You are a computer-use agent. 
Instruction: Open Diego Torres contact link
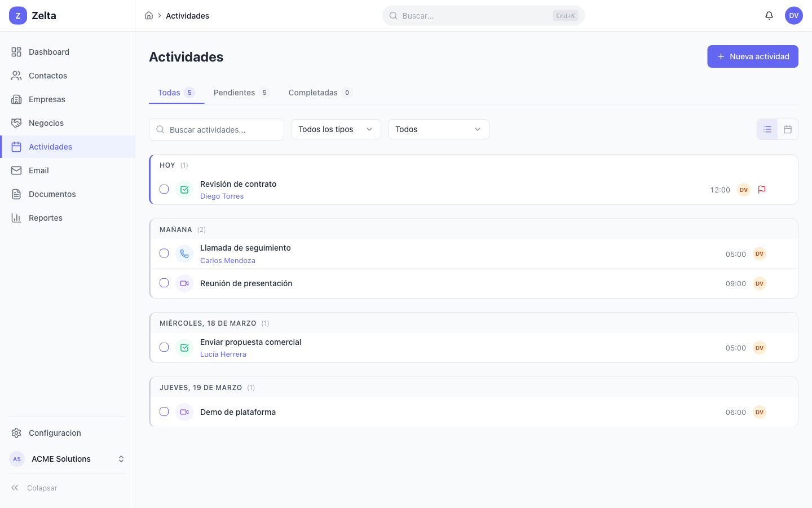click(222, 196)
